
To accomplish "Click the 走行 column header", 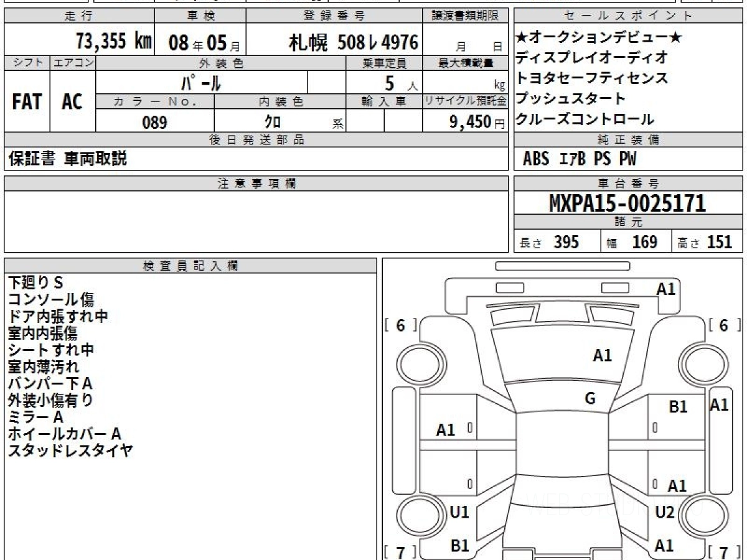I will coord(79,16).
